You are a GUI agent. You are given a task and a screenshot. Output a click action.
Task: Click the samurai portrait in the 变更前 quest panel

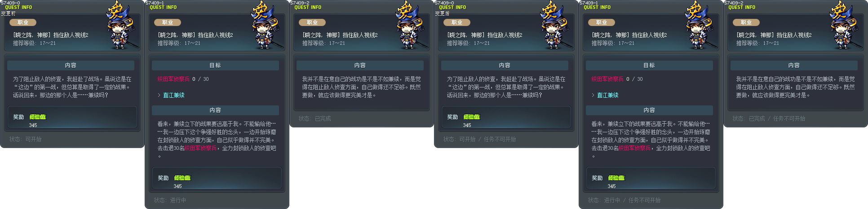click(x=120, y=25)
